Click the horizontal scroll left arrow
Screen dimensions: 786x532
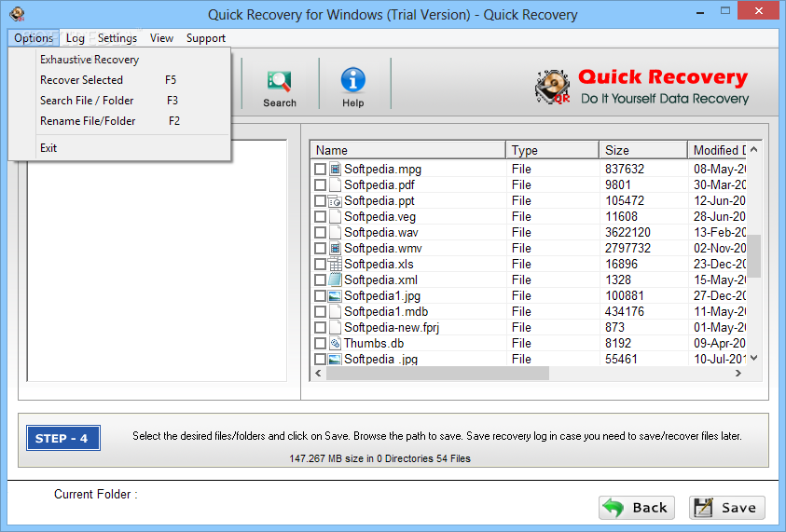pyautogui.click(x=318, y=373)
